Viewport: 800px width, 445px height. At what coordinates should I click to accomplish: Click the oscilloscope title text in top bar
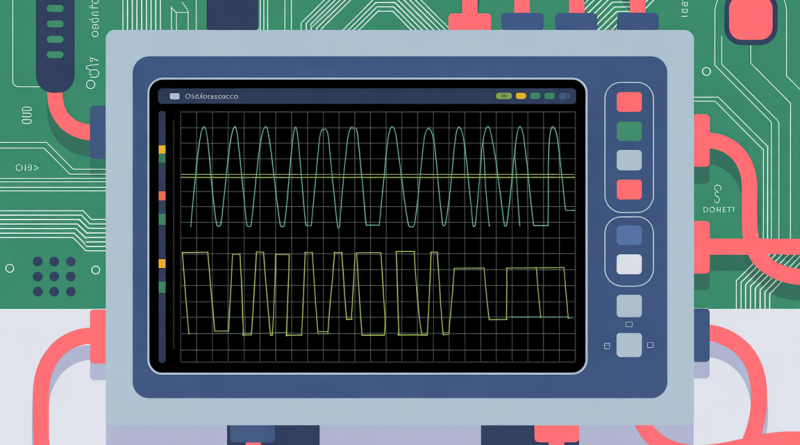coord(212,97)
